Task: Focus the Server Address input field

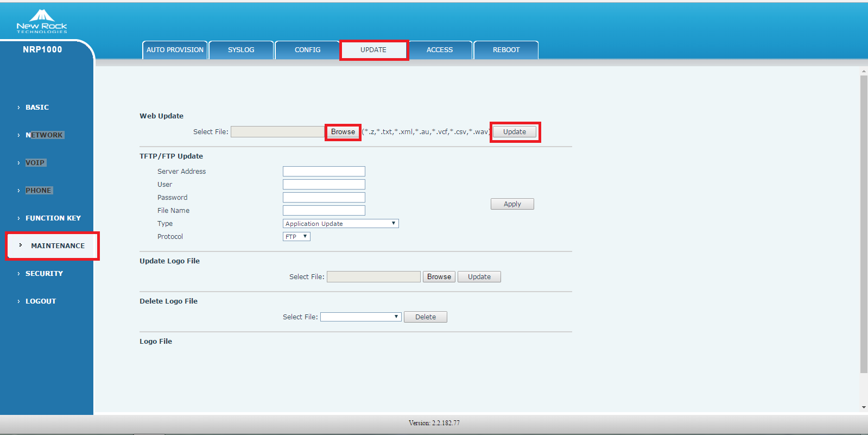Action: (324, 172)
